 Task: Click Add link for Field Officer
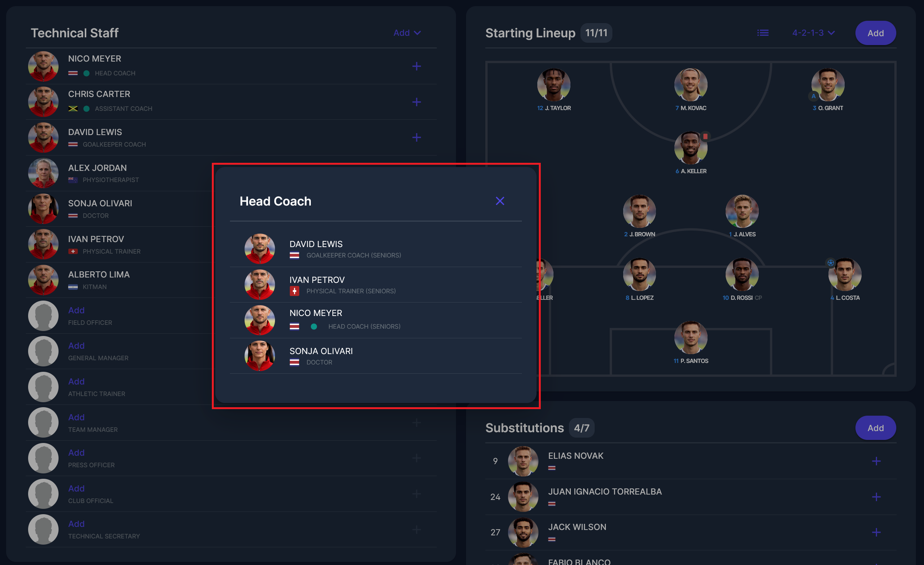coord(76,310)
